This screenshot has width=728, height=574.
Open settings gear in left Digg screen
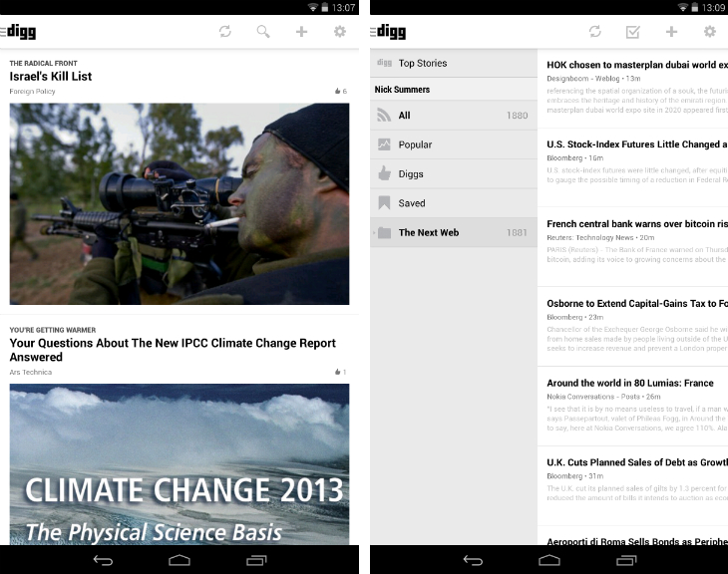click(340, 32)
